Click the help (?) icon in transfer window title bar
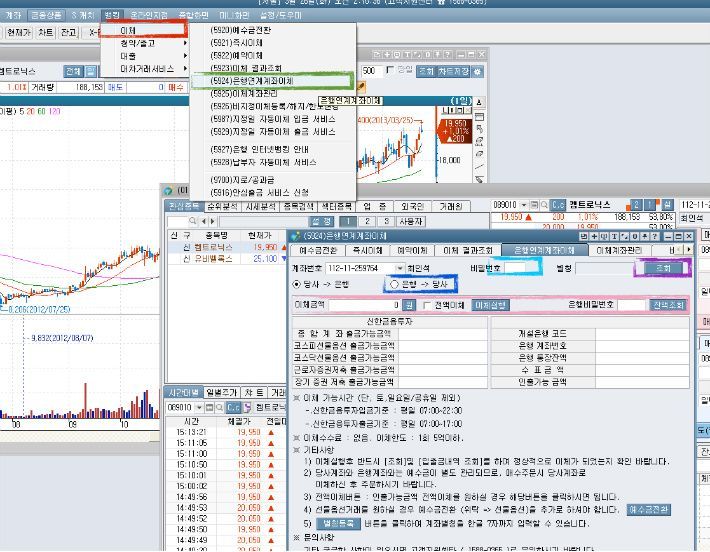The width and height of the screenshot is (710, 552). point(654,236)
